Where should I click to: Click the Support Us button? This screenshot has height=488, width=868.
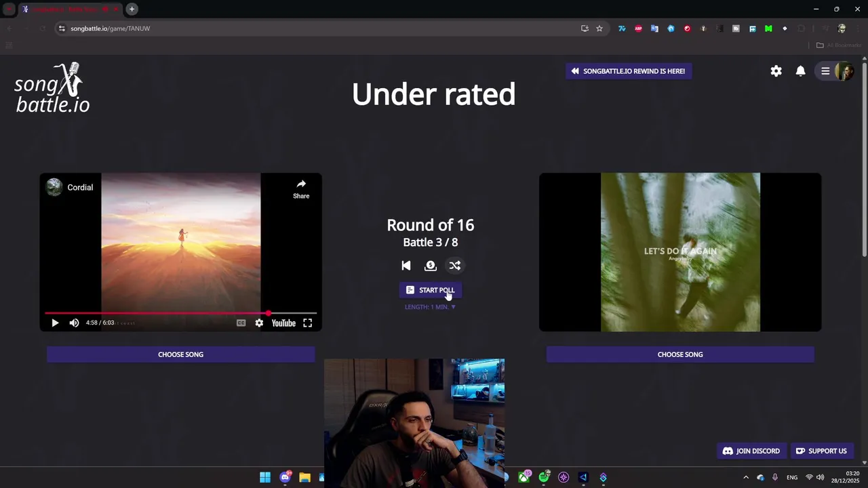click(x=821, y=451)
